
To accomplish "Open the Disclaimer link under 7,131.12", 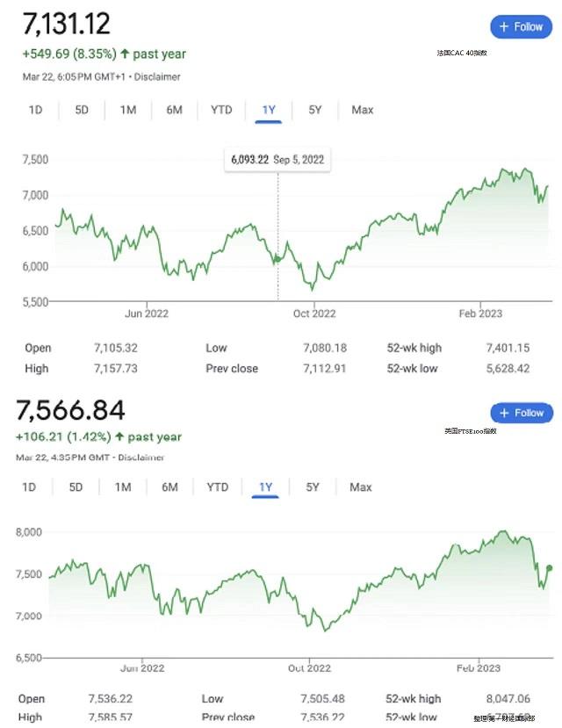I will (157, 76).
